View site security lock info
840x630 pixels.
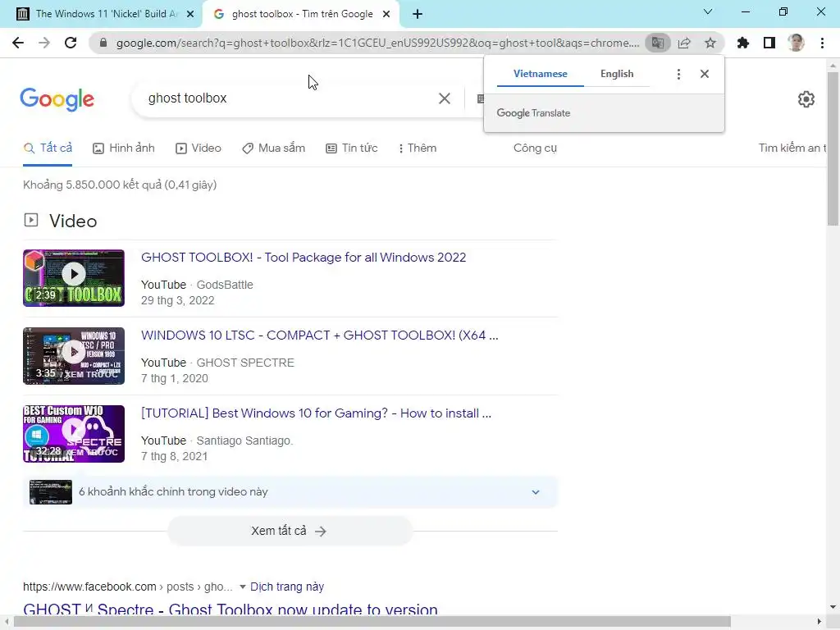click(103, 43)
